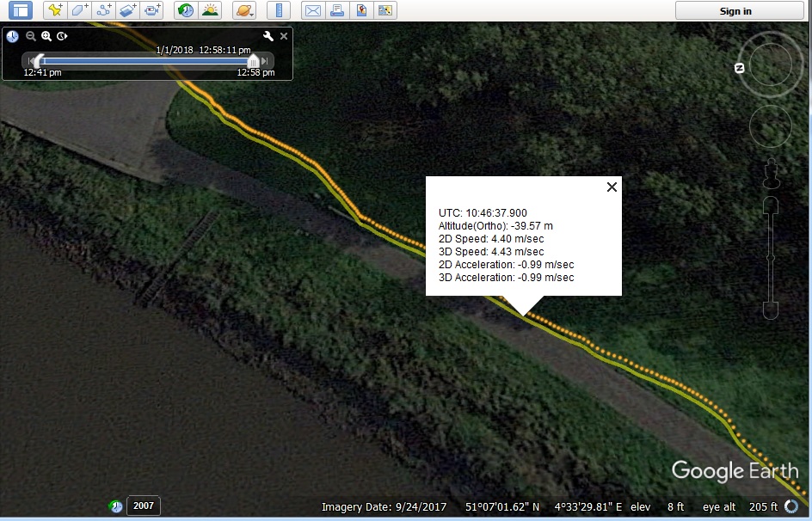
Task: Click the 12:41 pm start time label
Action: [42, 72]
